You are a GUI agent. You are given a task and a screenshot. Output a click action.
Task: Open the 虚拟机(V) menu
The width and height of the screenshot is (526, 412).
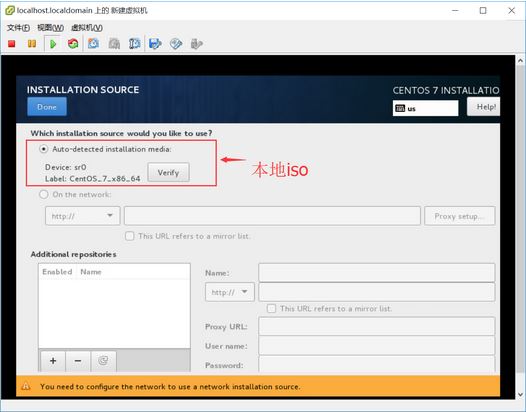(87, 28)
